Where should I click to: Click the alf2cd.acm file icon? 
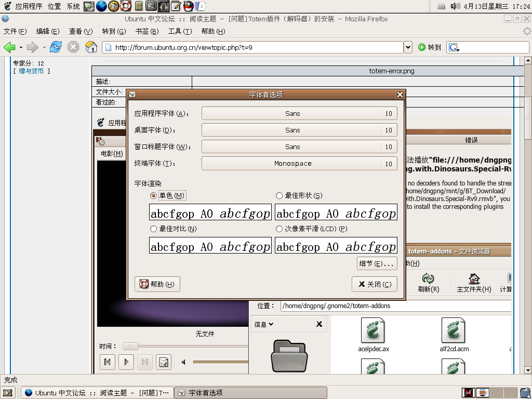453,330
